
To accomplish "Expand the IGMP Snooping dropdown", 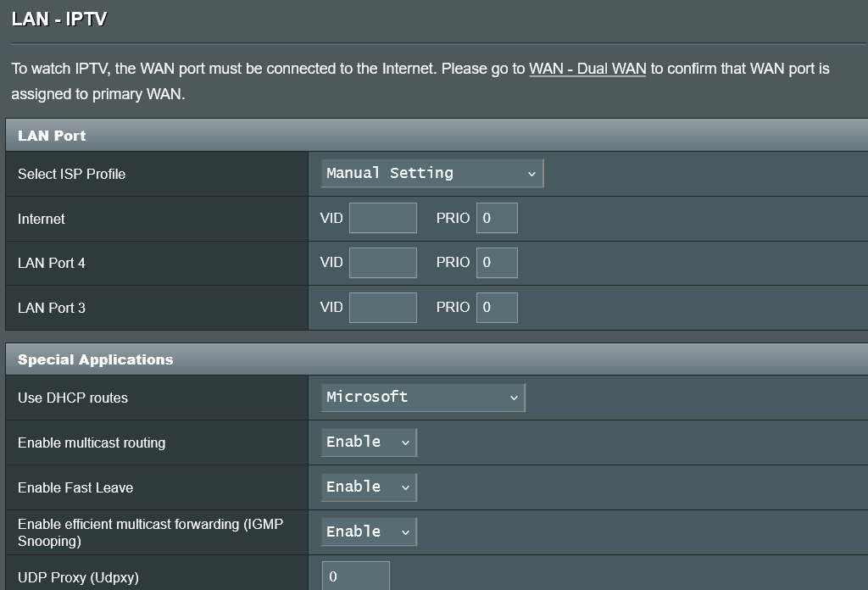I will (x=368, y=532).
